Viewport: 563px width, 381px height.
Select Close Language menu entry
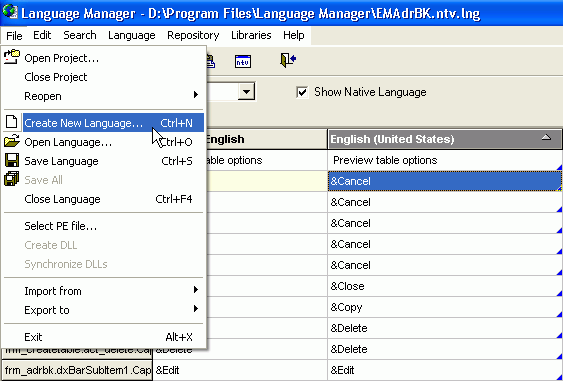click(x=104, y=199)
